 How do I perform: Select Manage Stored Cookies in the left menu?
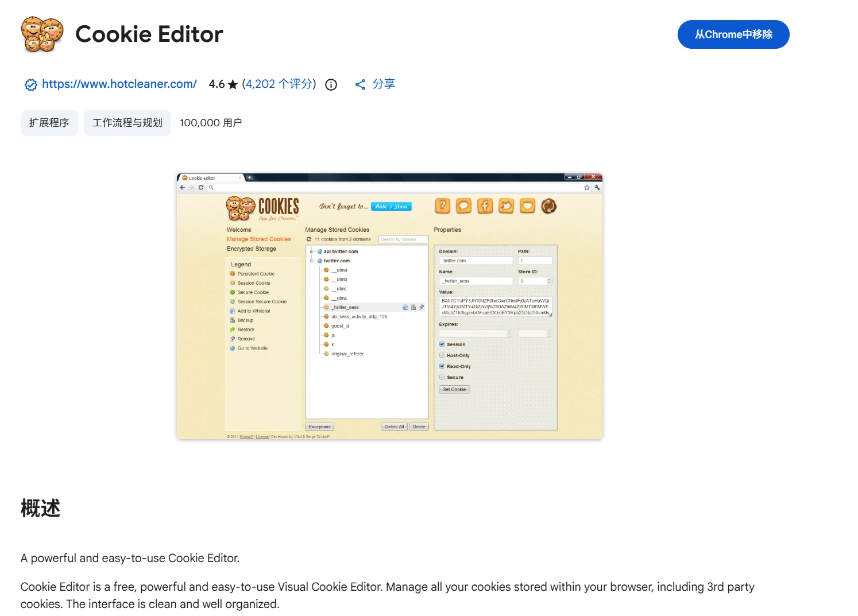coord(258,239)
